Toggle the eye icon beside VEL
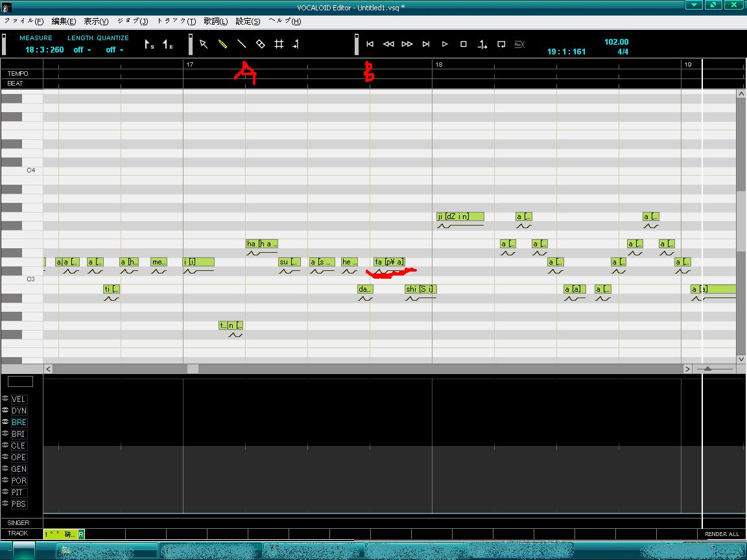Viewport: 747px width, 560px height. tap(5, 399)
